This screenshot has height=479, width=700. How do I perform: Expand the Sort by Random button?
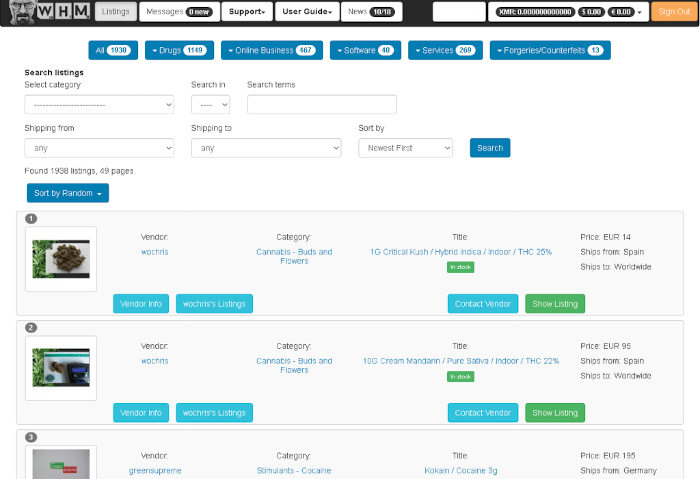point(68,193)
